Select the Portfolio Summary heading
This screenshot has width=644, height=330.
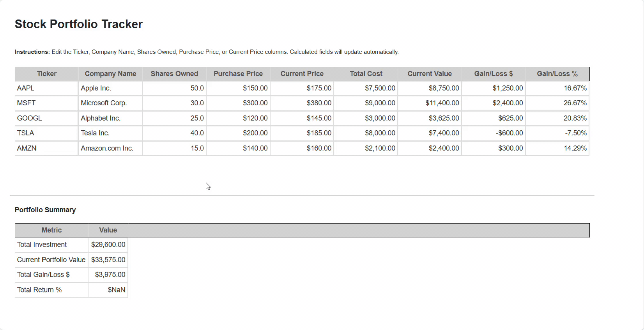(x=45, y=210)
